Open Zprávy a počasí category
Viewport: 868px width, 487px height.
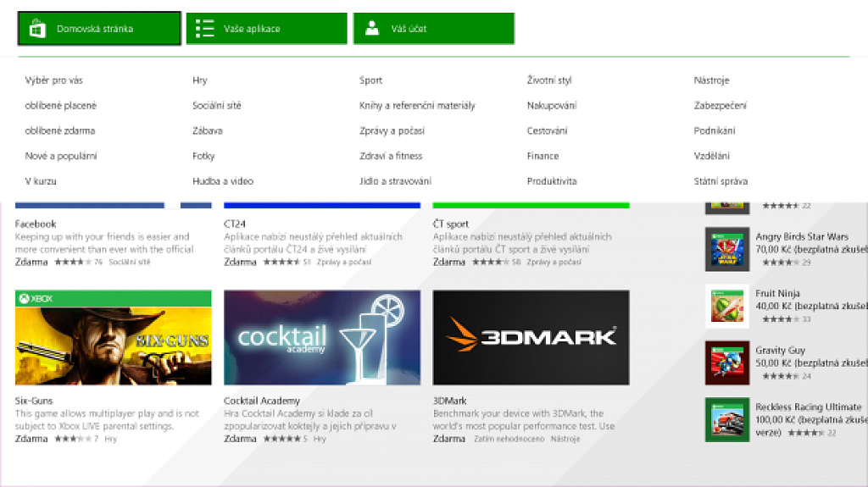click(392, 130)
